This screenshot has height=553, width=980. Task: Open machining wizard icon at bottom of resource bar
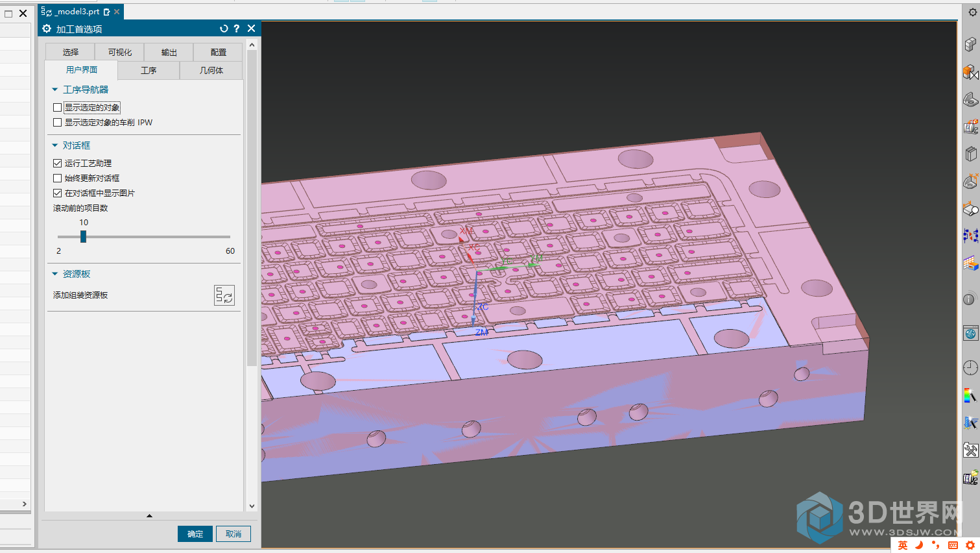pos(970,478)
